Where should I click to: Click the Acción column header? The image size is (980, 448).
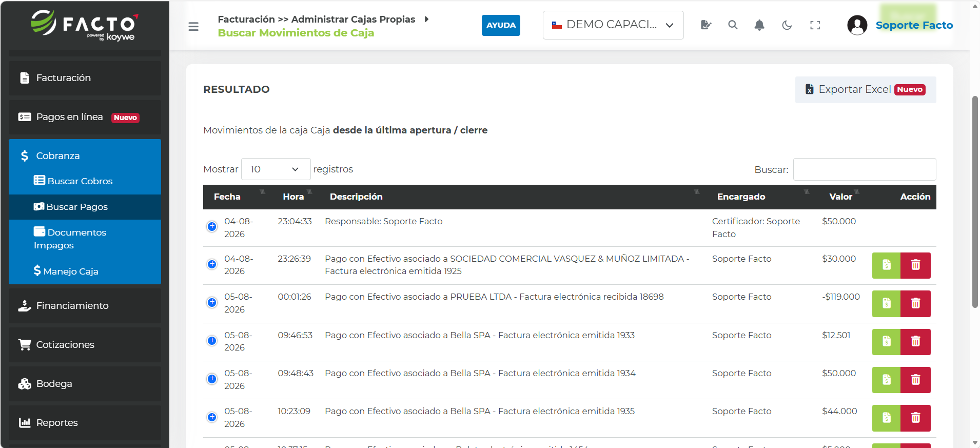[915, 197]
